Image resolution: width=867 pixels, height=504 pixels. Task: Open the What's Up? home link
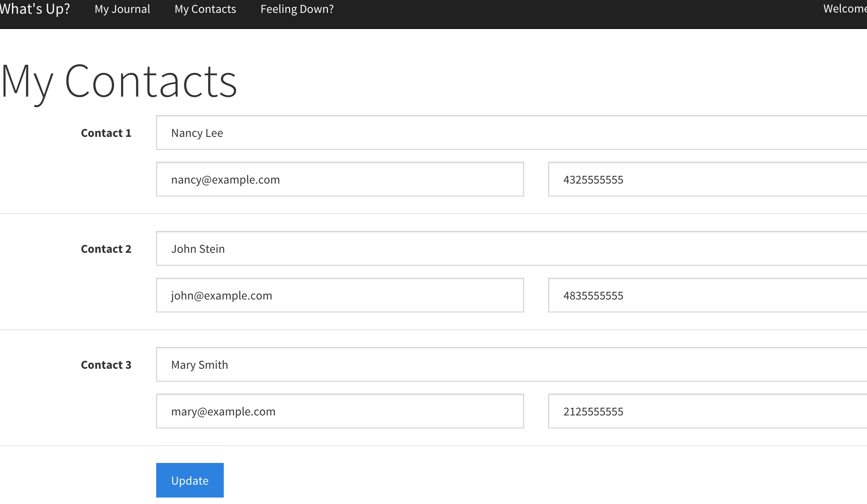tap(35, 9)
